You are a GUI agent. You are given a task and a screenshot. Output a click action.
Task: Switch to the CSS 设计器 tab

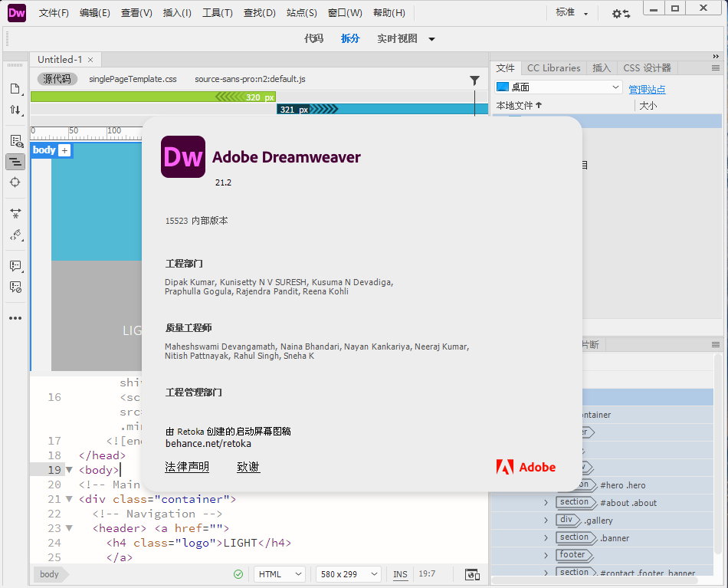coord(647,68)
